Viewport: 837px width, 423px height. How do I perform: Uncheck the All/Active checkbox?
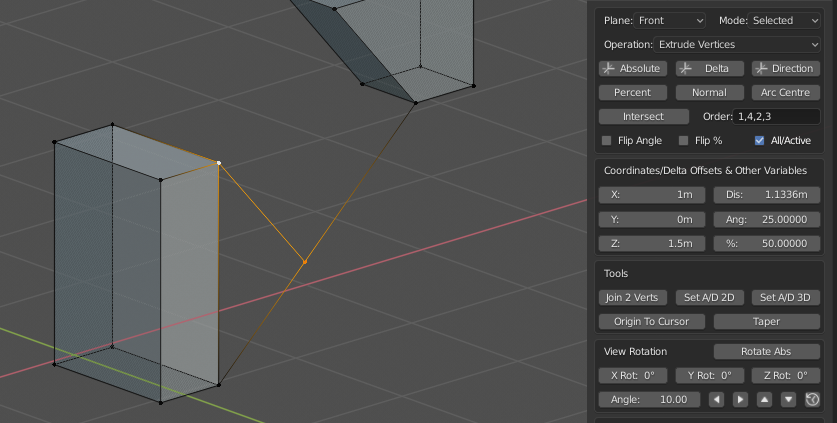pos(760,141)
